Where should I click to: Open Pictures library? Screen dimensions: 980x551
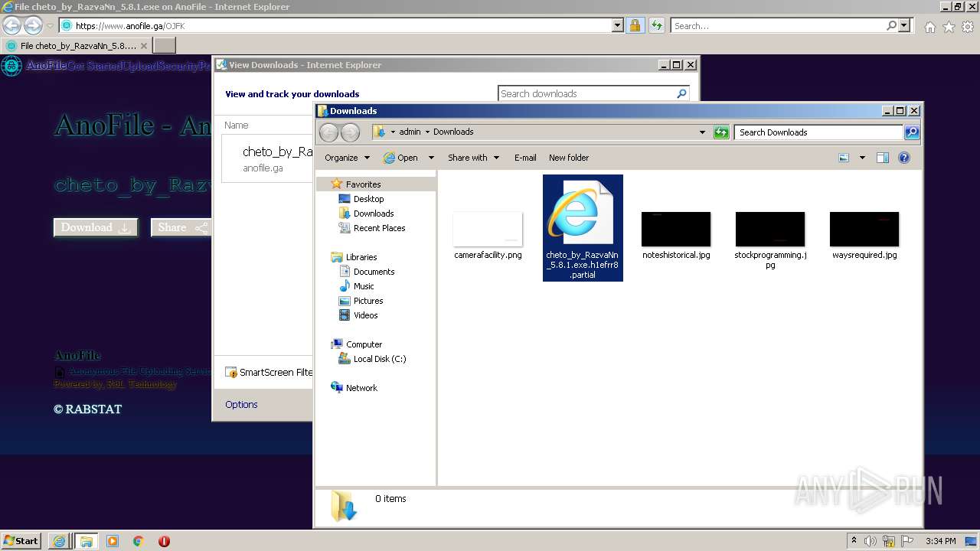coord(367,301)
